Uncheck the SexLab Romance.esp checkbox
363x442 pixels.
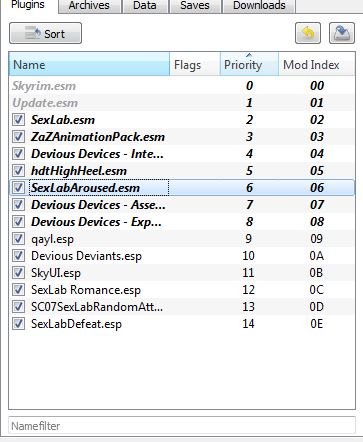pyautogui.click(x=18, y=290)
